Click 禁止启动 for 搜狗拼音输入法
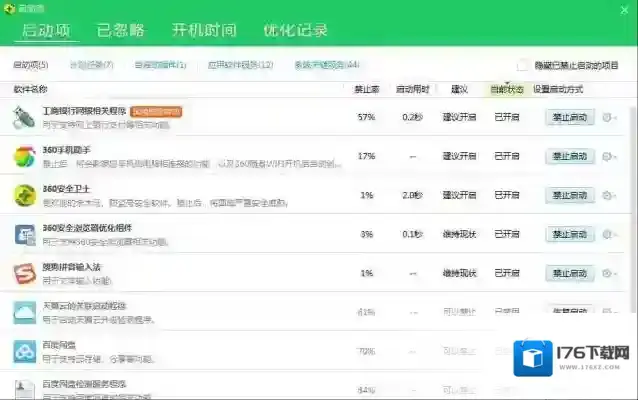638x400 pixels. [x=570, y=273]
